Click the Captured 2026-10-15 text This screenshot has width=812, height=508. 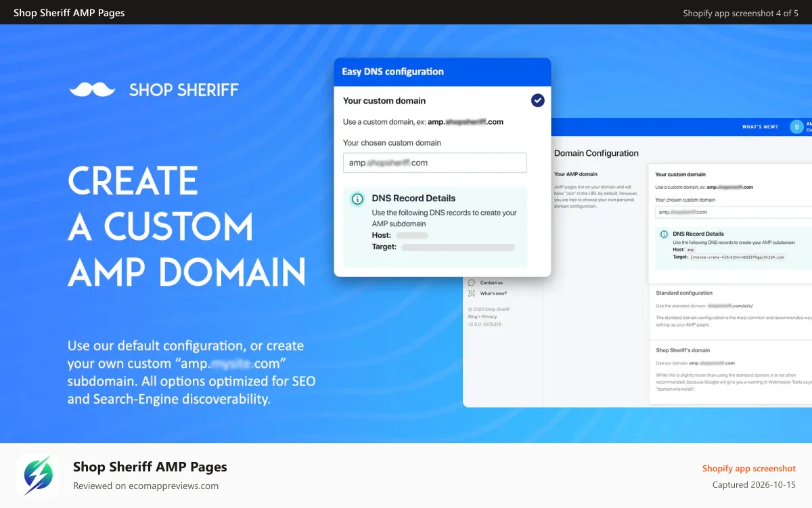(754, 485)
